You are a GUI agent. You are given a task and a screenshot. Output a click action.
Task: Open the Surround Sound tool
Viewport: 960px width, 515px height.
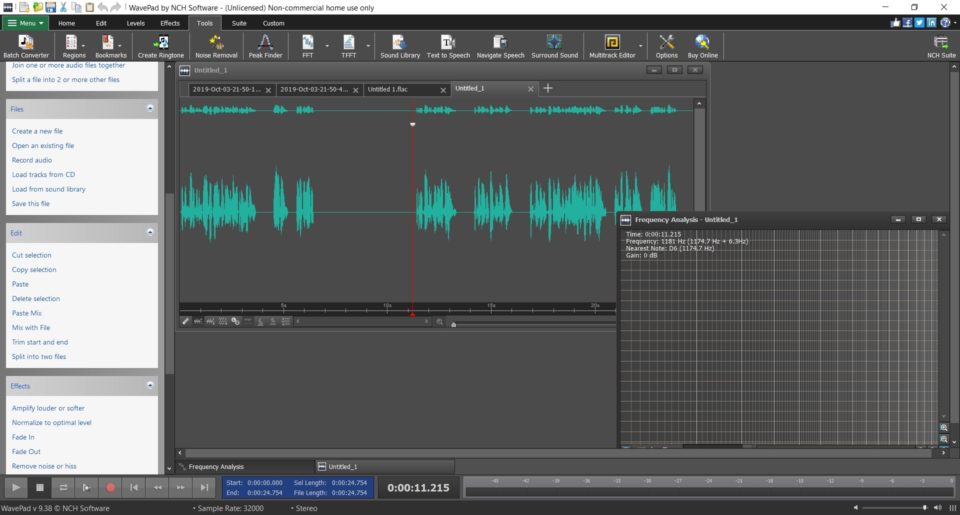(554, 46)
